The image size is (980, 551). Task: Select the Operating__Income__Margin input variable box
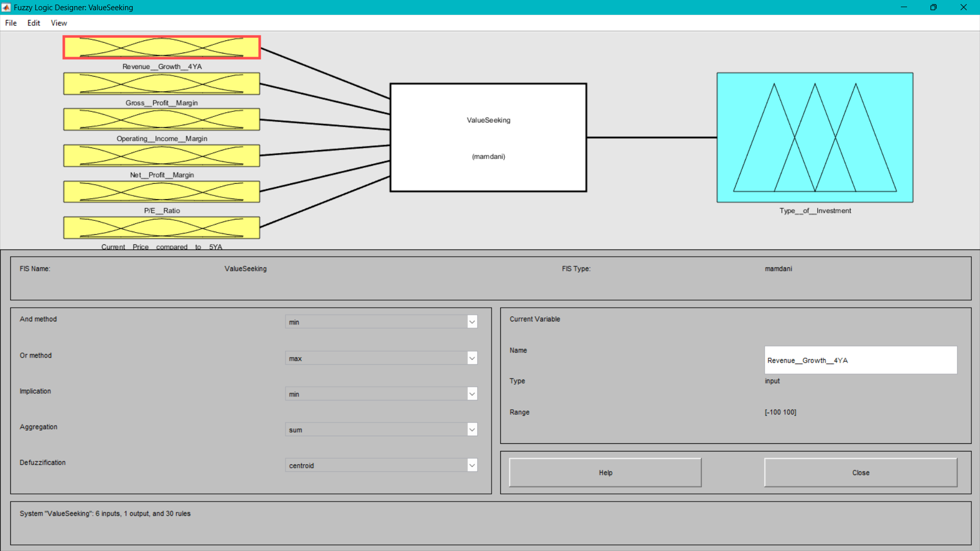pyautogui.click(x=161, y=119)
